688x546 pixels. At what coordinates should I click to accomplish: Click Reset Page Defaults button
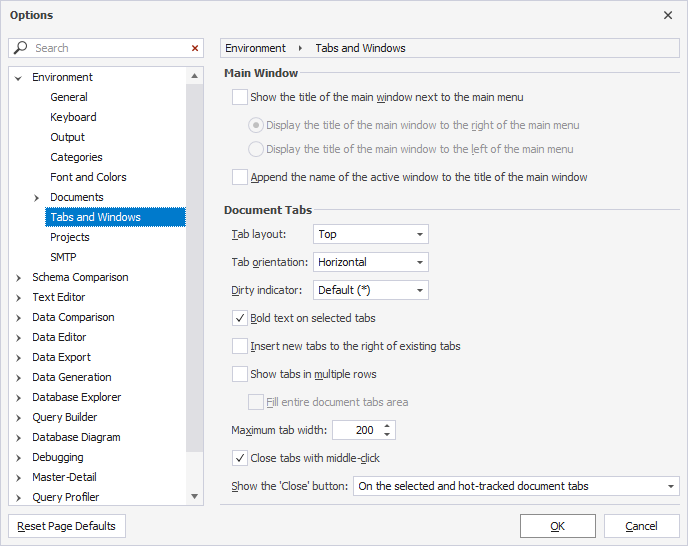tap(67, 526)
